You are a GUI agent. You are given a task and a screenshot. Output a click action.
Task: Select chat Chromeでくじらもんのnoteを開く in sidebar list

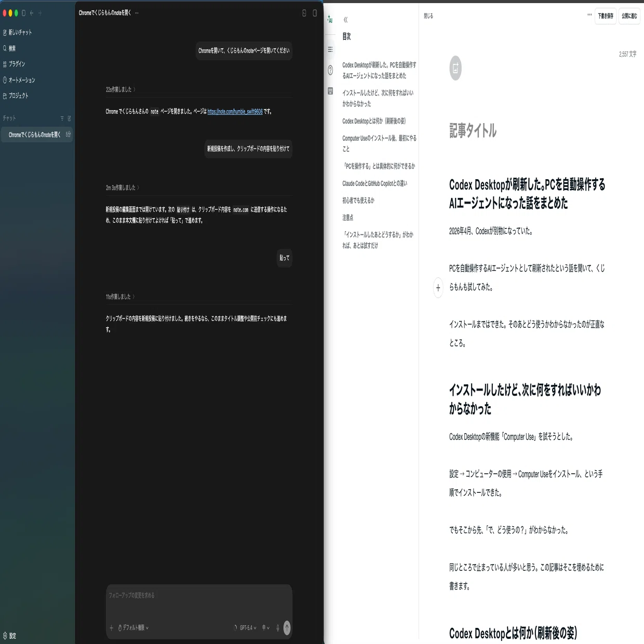point(37,135)
